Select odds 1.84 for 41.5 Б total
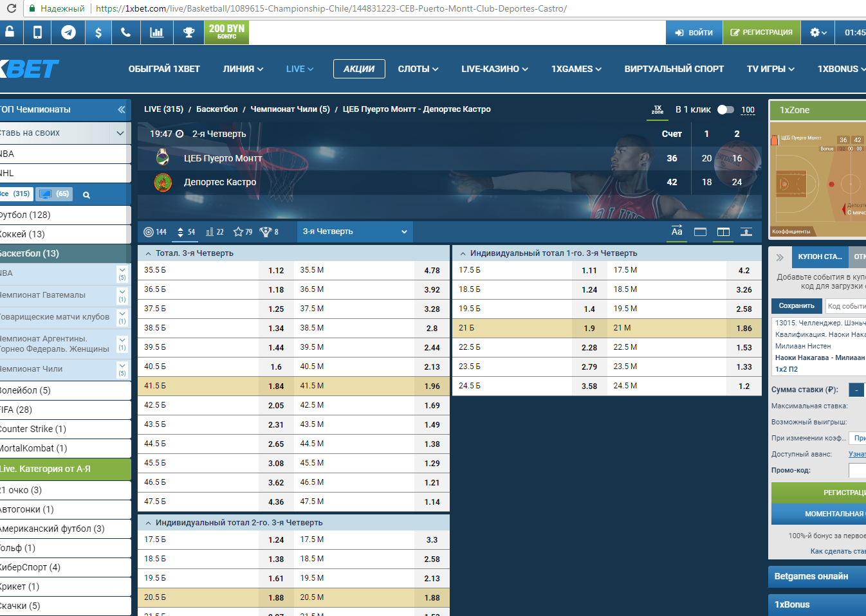Image resolution: width=866 pixels, height=616 pixels. click(276, 386)
